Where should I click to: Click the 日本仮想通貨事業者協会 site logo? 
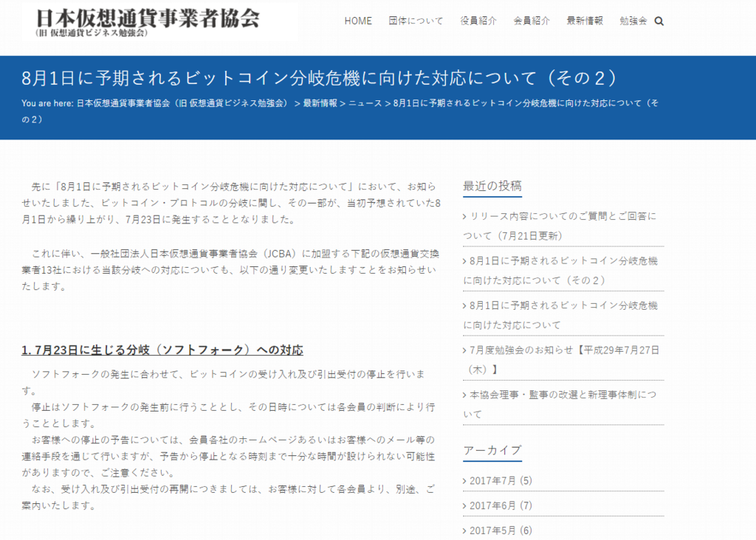148,22
